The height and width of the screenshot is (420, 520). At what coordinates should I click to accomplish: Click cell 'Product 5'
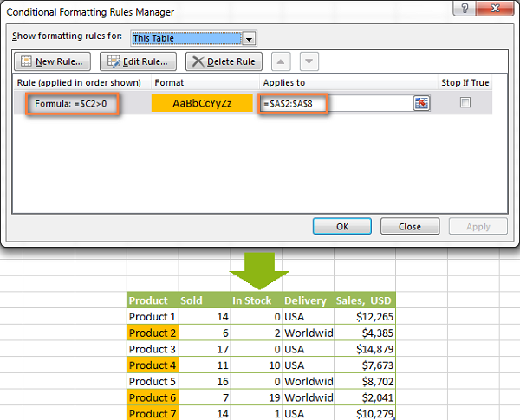[x=153, y=382]
